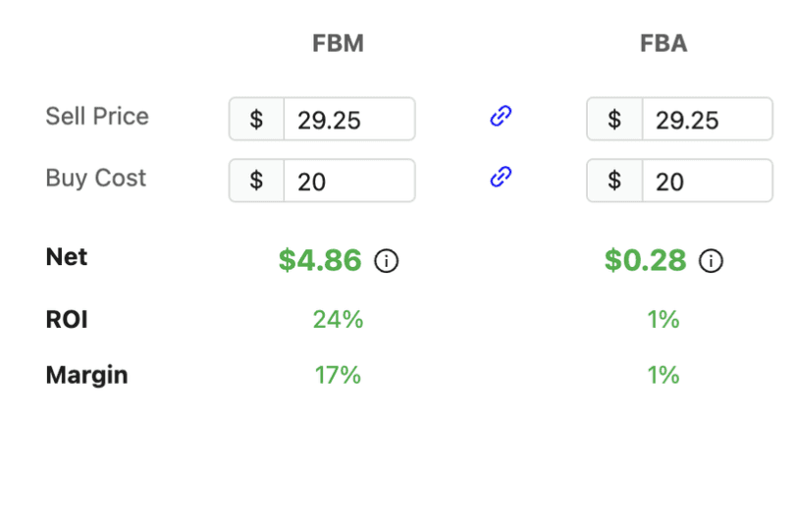
Task: Open the info icon beside FBA Net $0.28
Action: [711, 261]
